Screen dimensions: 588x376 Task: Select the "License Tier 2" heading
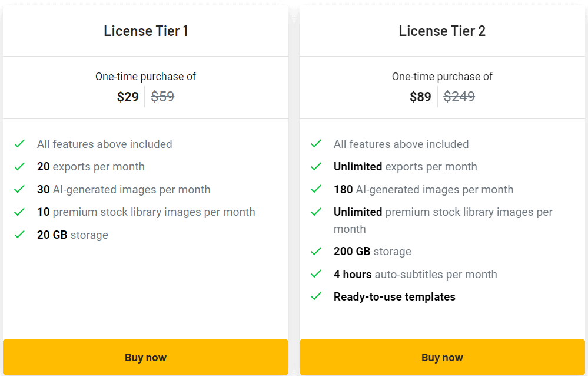point(442,31)
